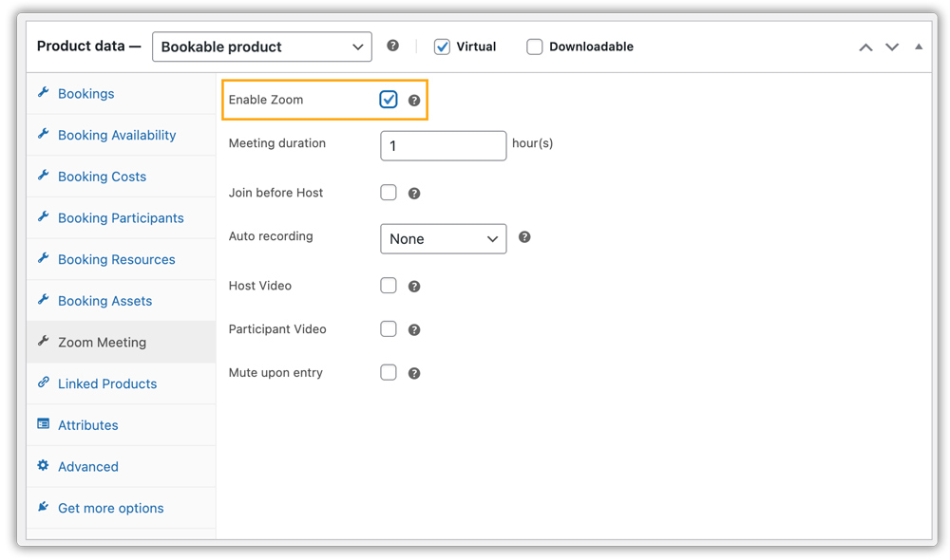Click the help icon next to Bookable product dropdown
This screenshot has width=950, height=560.
392,44
